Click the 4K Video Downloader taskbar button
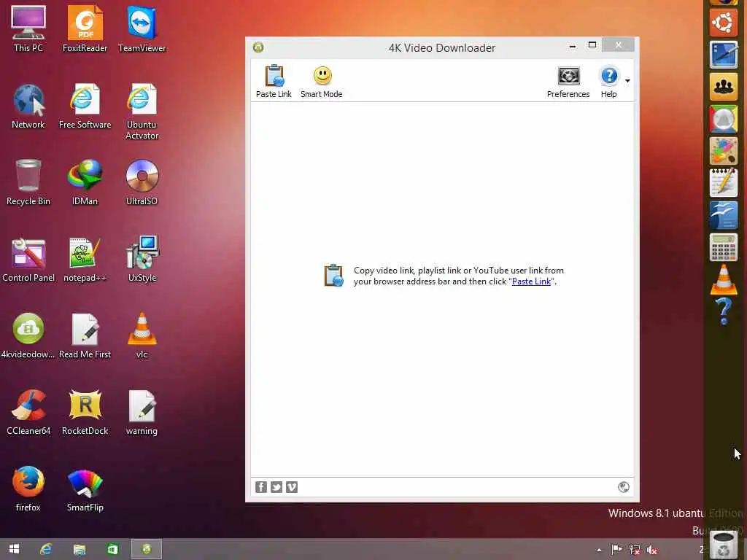The width and height of the screenshot is (747, 560). point(147,549)
